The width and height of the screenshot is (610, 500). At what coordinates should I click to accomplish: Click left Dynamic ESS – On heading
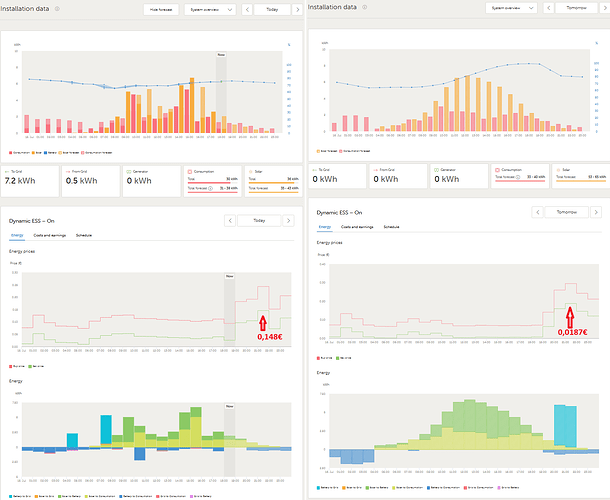pos(32,221)
